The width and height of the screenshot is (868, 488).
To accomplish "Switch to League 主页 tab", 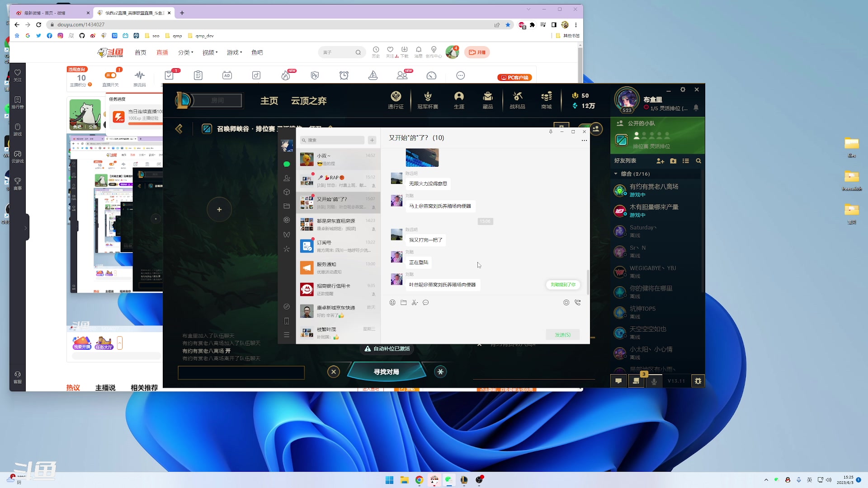I will pos(269,101).
